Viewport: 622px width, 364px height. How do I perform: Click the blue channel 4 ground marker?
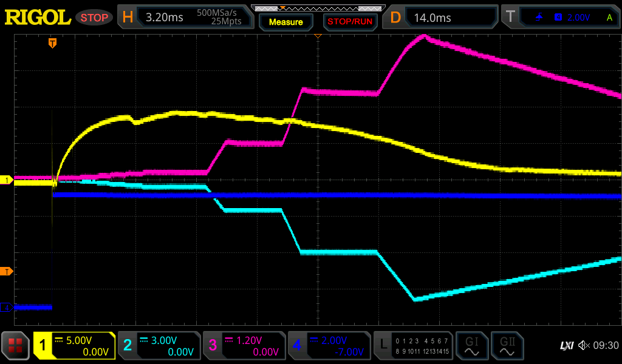click(x=7, y=308)
